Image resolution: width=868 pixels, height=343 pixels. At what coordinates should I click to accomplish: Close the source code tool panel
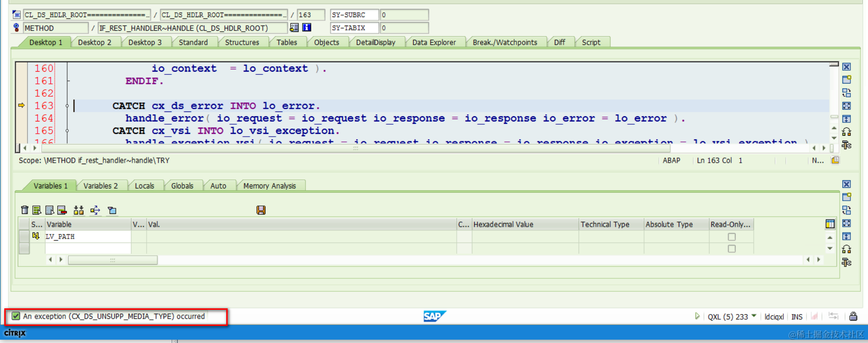tap(847, 67)
